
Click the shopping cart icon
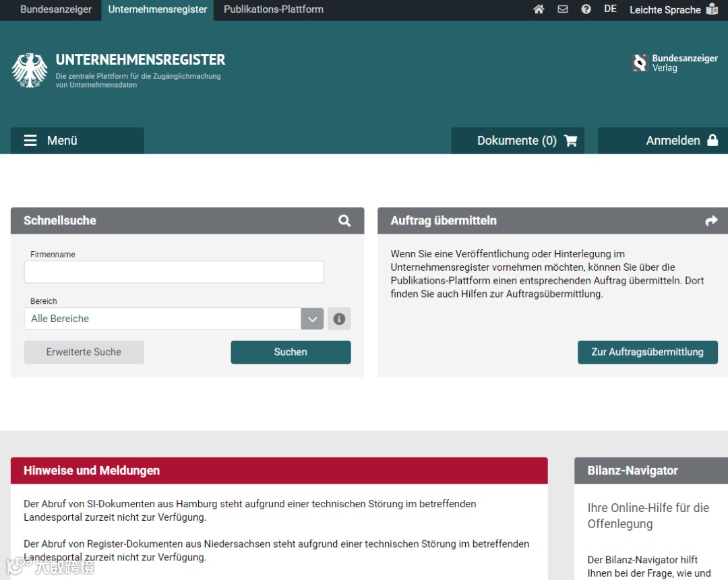tap(571, 141)
